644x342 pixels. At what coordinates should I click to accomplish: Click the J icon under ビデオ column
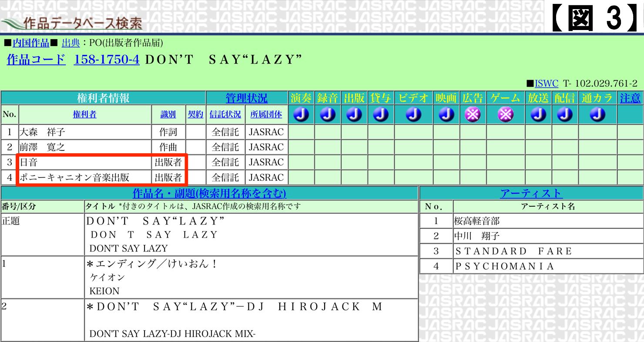413,114
